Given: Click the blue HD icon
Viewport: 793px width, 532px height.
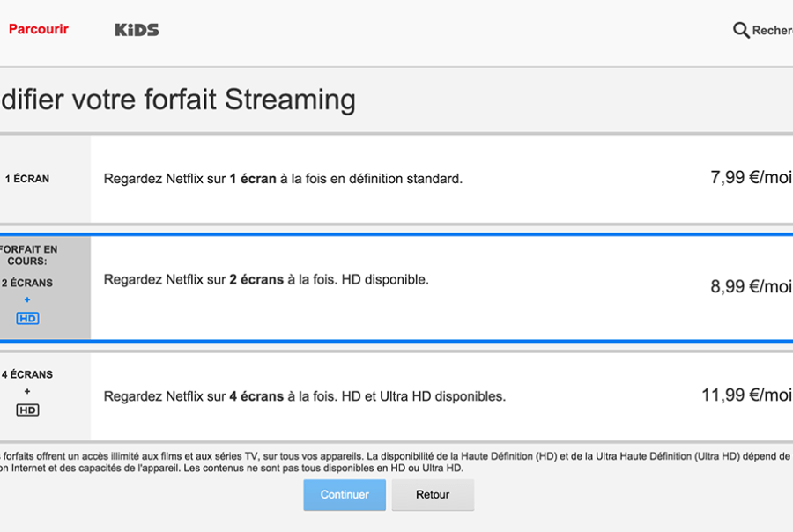Looking at the screenshot, I should pos(27,318).
